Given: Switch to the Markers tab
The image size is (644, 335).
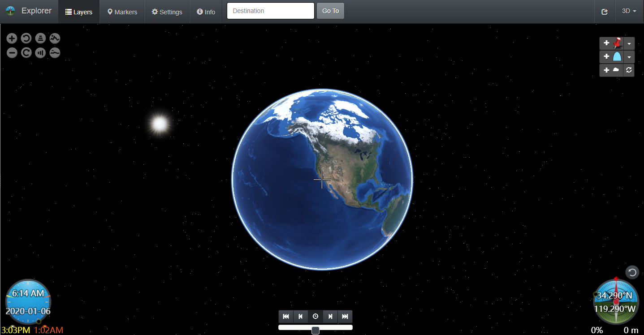Looking at the screenshot, I should (x=121, y=12).
